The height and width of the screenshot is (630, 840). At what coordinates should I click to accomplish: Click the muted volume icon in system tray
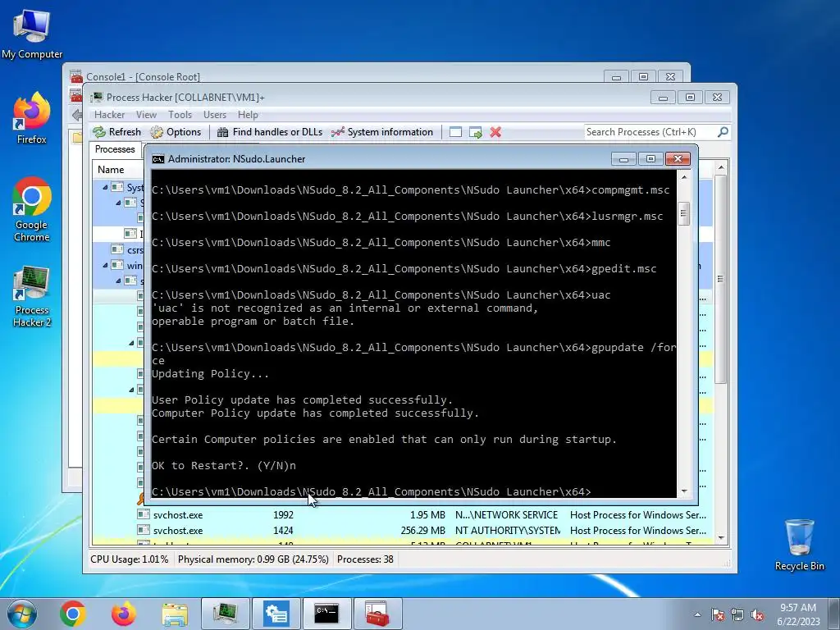tap(757, 615)
